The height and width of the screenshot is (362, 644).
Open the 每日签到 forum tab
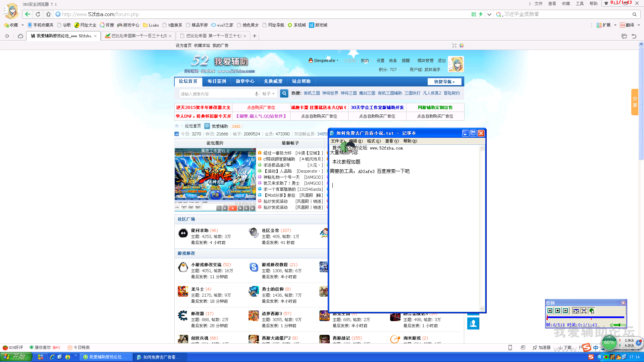[x=217, y=81]
